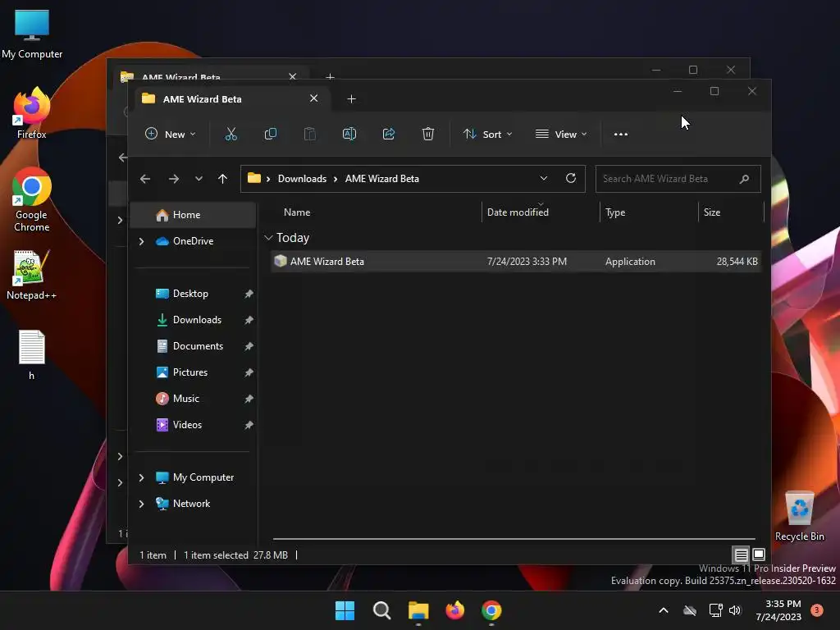
Task: Click the pin icon beside Documents
Action: [x=249, y=346]
